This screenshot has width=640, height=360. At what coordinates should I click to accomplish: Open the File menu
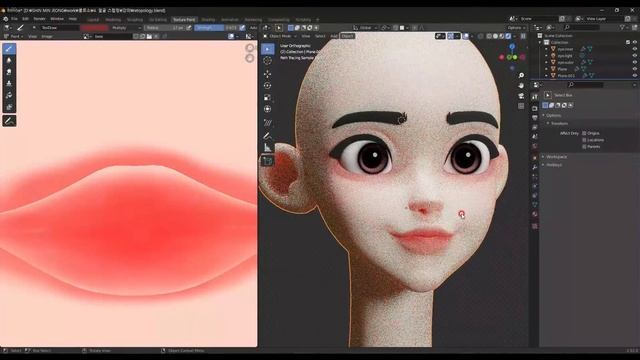14,19
